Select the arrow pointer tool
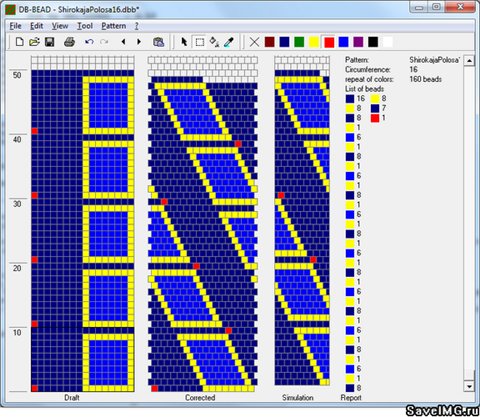This screenshot has width=480, height=417. click(184, 42)
